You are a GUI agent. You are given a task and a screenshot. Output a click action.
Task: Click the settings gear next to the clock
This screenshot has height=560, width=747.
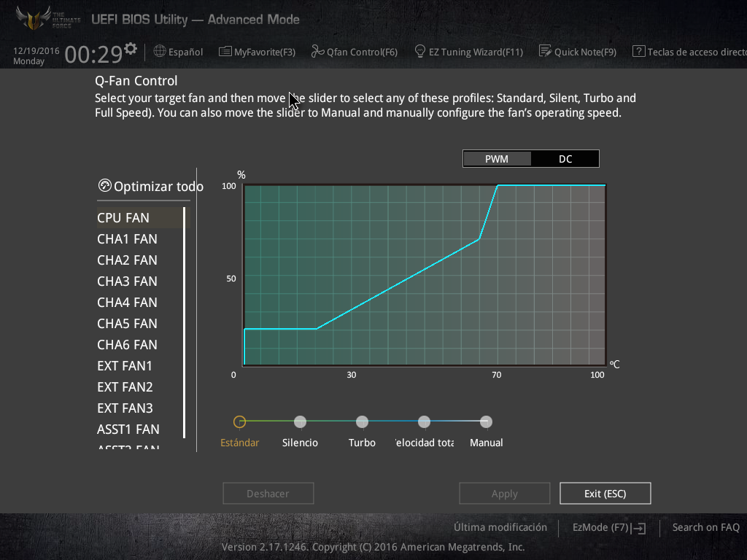tap(131, 48)
